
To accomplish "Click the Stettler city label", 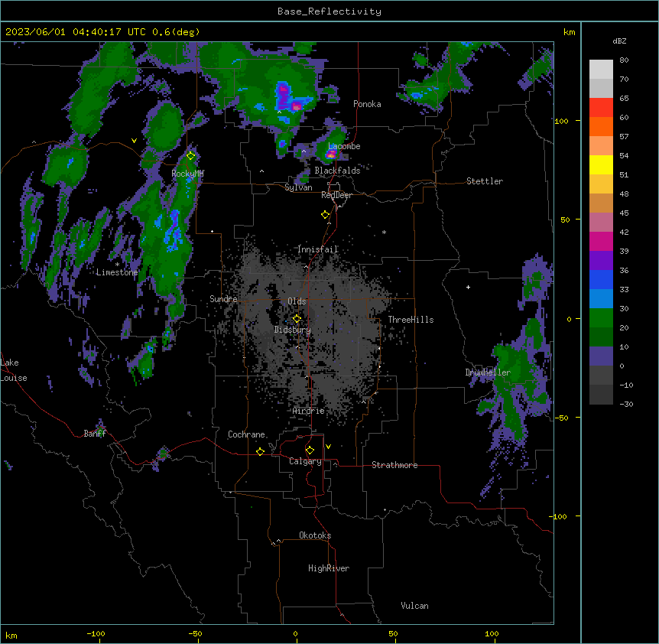I will 485,181.
